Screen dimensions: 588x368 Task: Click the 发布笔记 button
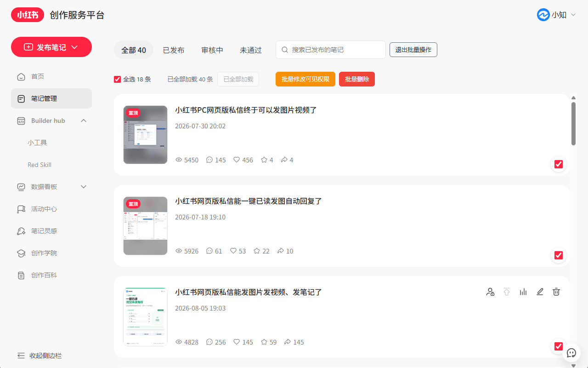point(51,47)
